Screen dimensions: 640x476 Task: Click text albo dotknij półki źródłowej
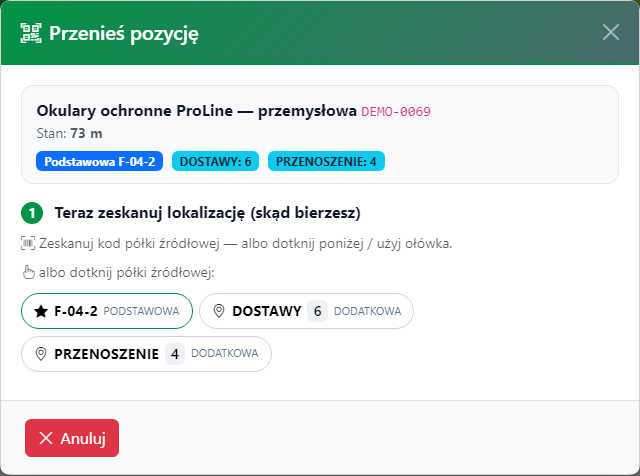(127, 272)
